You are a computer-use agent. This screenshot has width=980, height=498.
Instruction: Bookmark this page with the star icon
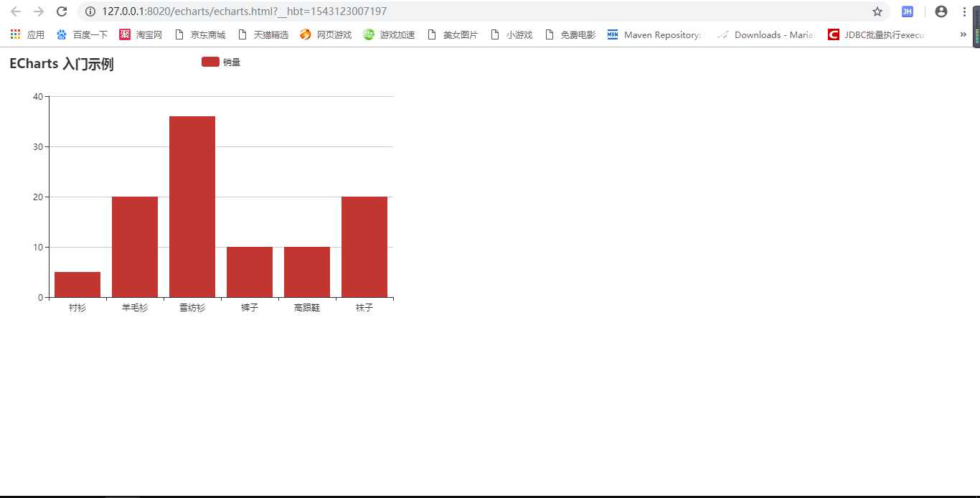tap(877, 11)
